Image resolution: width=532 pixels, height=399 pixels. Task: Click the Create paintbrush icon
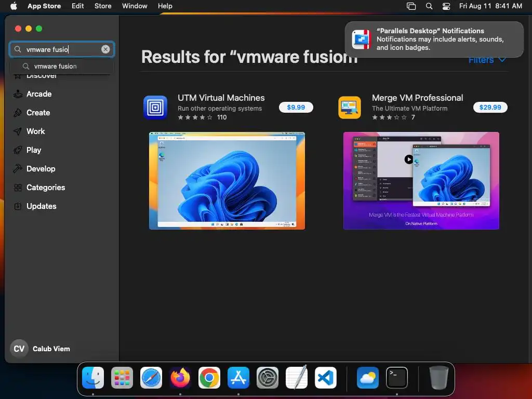tap(18, 113)
